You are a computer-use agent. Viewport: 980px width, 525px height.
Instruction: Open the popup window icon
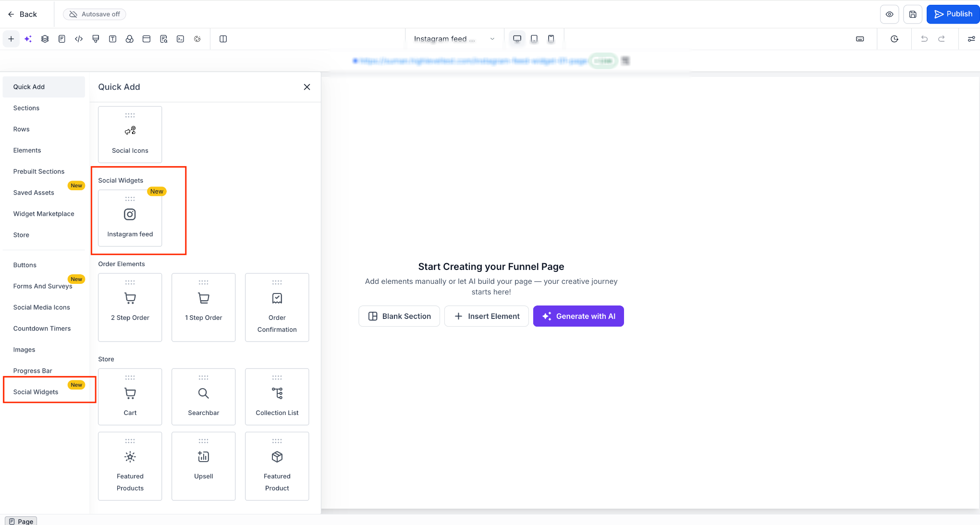click(147, 39)
